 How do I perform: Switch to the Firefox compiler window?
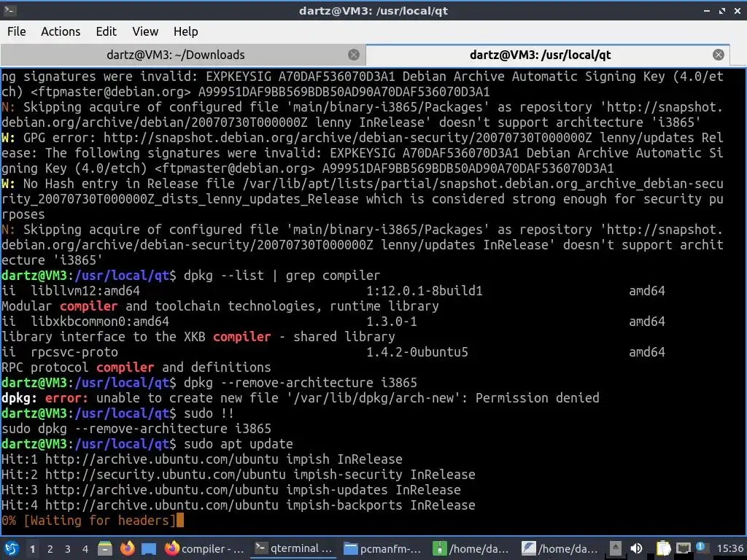[205, 548]
